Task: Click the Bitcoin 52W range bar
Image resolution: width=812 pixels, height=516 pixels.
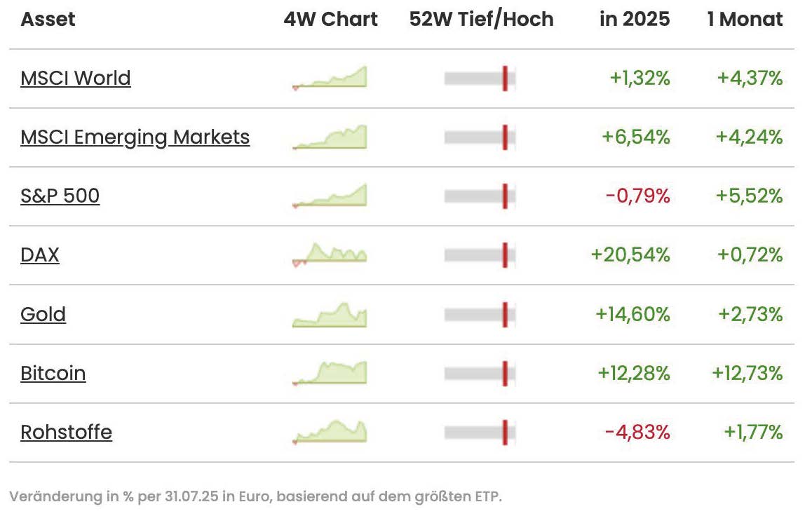Action: click(480, 373)
